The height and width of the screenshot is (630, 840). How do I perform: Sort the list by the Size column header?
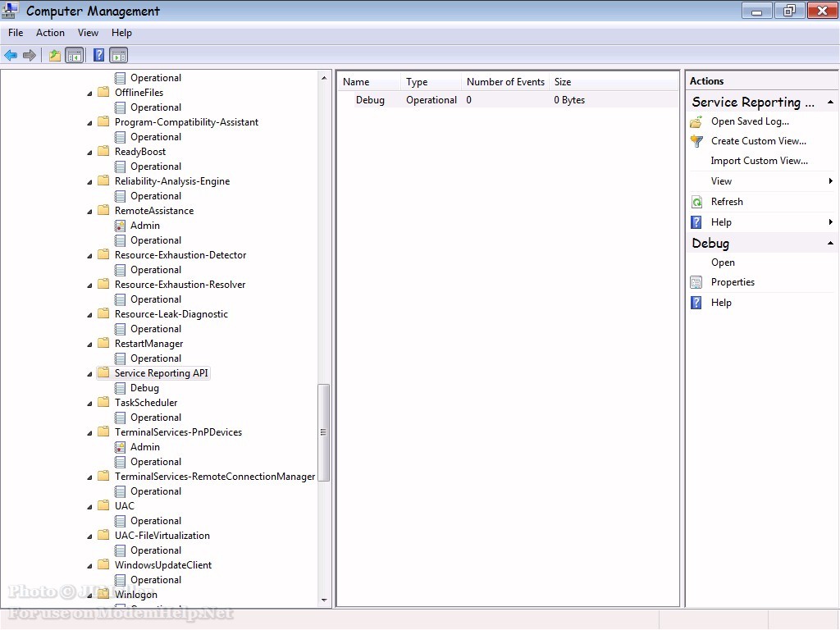[x=614, y=82]
